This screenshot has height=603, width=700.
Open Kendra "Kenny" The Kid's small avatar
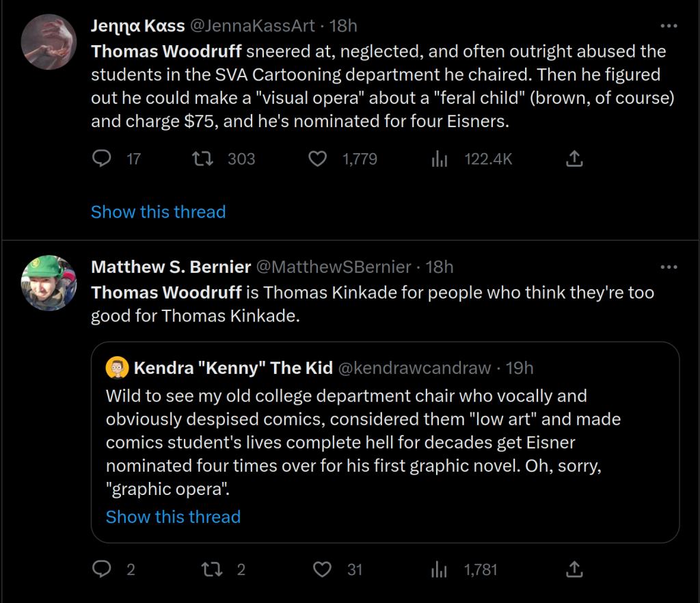click(118, 368)
